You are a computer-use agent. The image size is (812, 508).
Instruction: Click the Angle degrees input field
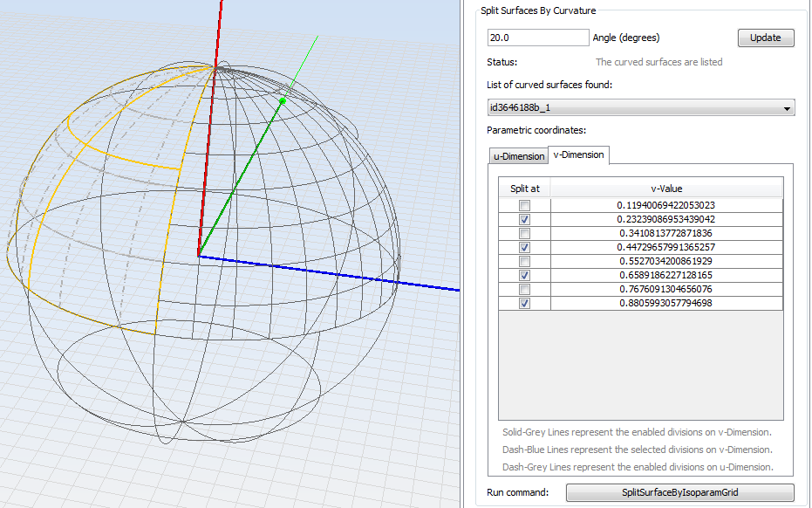point(538,38)
